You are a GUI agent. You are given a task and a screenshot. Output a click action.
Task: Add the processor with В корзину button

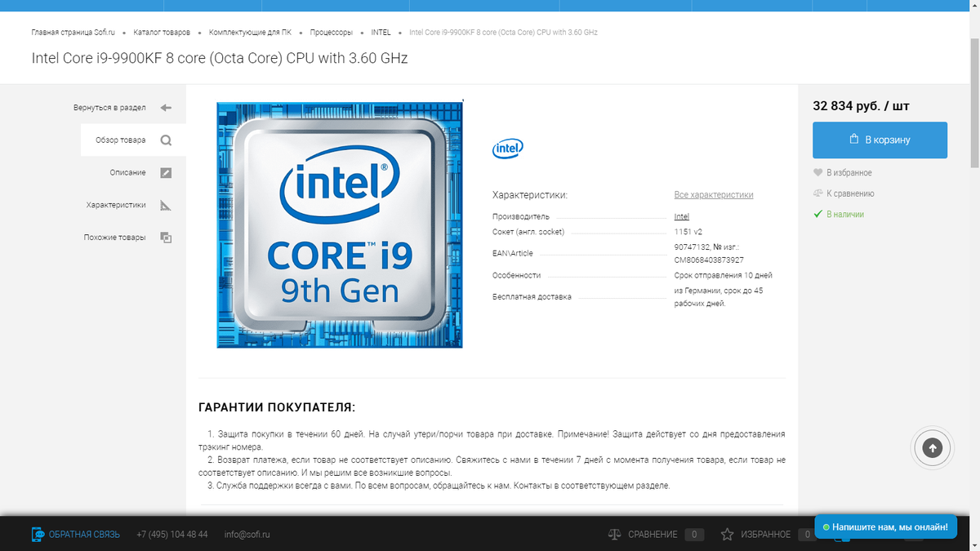(880, 140)
